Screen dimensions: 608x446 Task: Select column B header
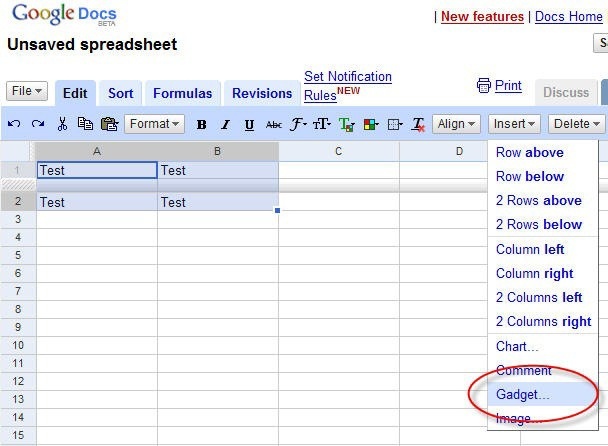(x=218, y=151)
